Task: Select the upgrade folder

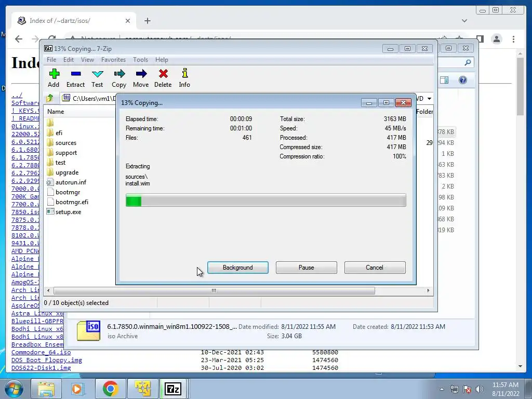Action: pos(67,172)
